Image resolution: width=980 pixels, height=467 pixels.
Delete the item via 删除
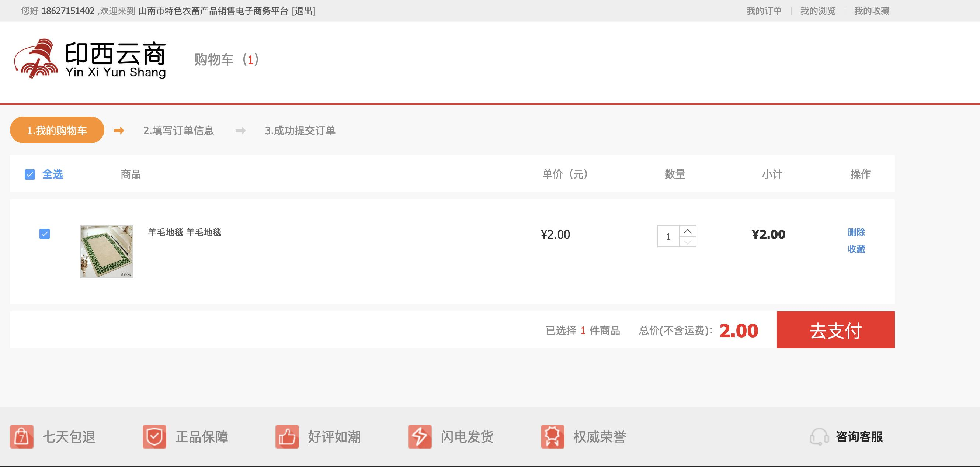(856, 232)
